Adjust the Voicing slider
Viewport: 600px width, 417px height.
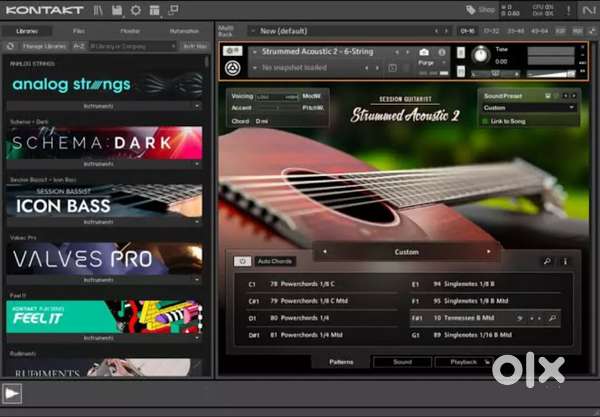(x=277, y=97)
